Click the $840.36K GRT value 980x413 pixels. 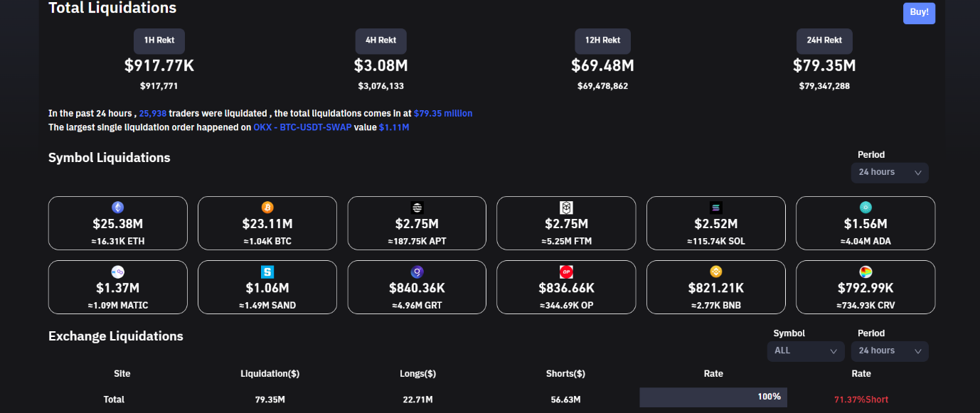pyautogui.click(x=417, y=289)
